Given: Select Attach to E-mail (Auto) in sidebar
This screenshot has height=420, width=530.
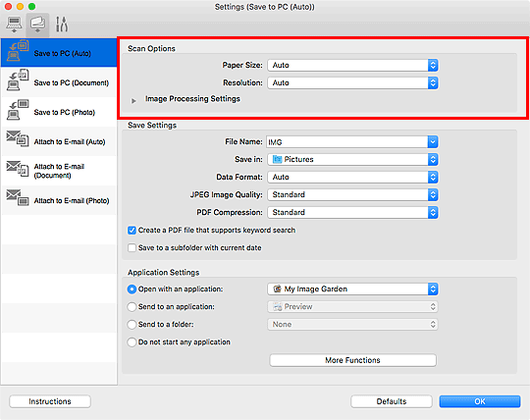Looking at the screenshot, I should tap(59, 141).
